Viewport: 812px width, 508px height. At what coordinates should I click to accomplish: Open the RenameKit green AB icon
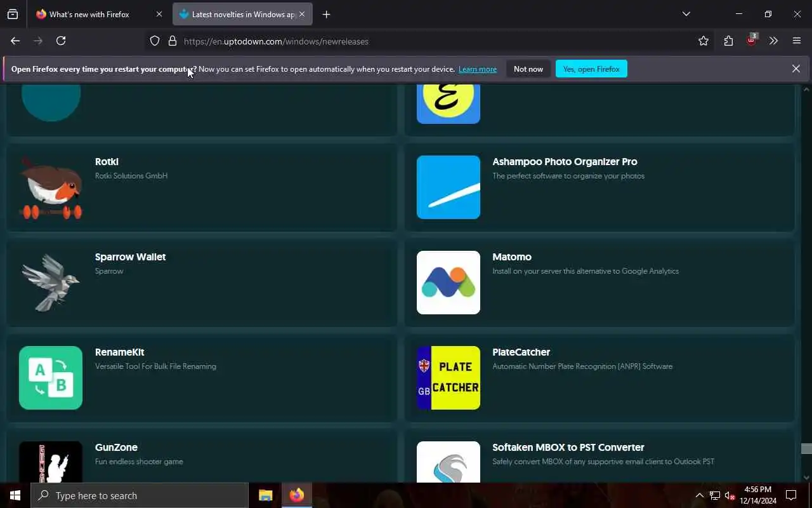coord(51,378)
